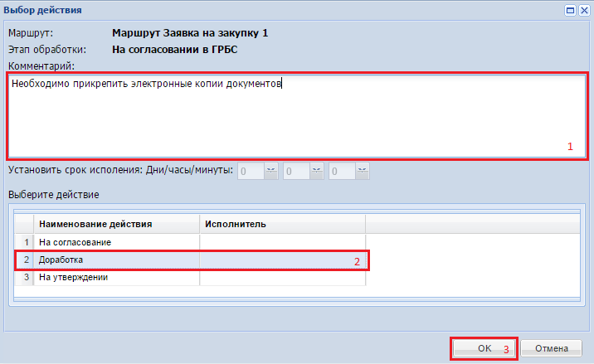Click Исполнитель cell for Доработка row

[x=282, y=260]
